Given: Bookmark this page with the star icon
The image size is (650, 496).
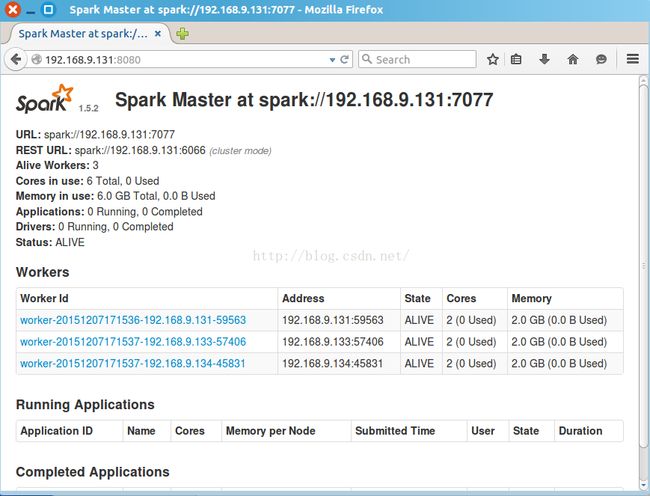Looking at the screenshot, I should coord(492,59).
